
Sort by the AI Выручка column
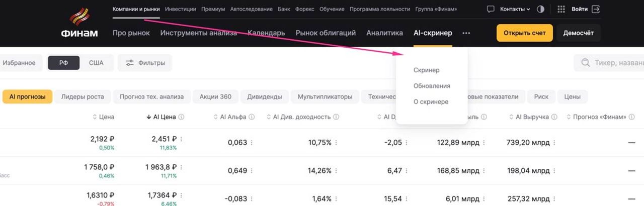(x=529, y=117)
